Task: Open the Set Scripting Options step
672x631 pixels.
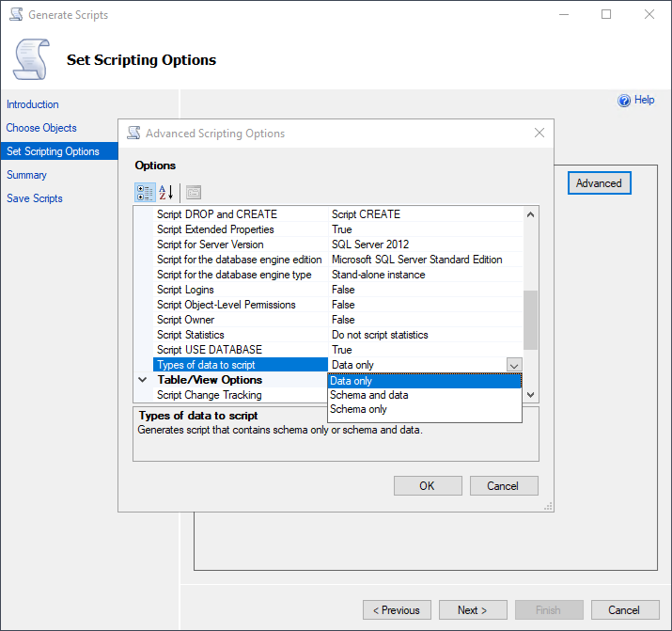Action: click(59, 151)
